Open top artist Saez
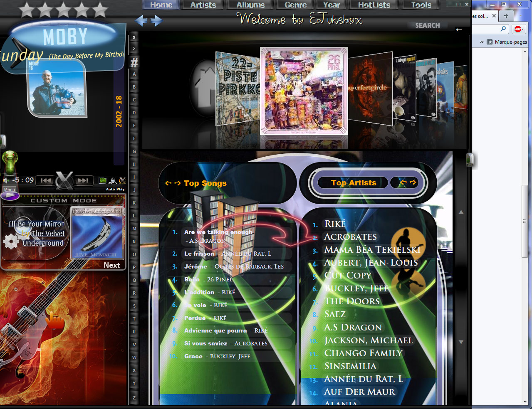The width and height of the screenshot is (532, 409). point(335,314)
